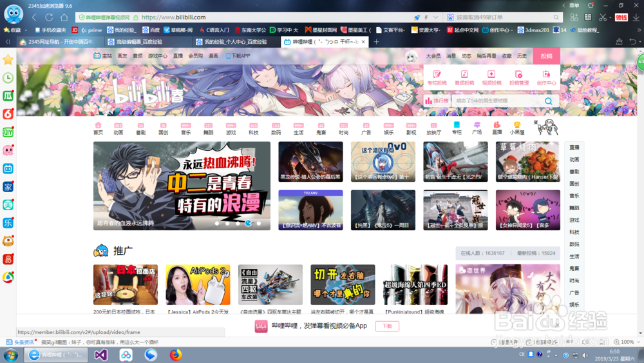Open the browser 菜单 menu
This screenshot has height=363, width=644.
[x=574, y=5]
